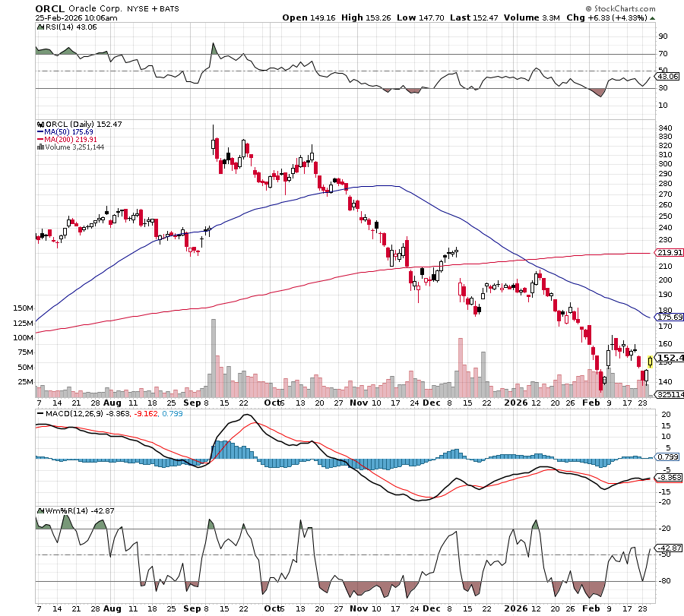This screenshot has width=684, height=616.
Task: Click the ORCL ticker symbol heading
Action: (x=50, y=7)
